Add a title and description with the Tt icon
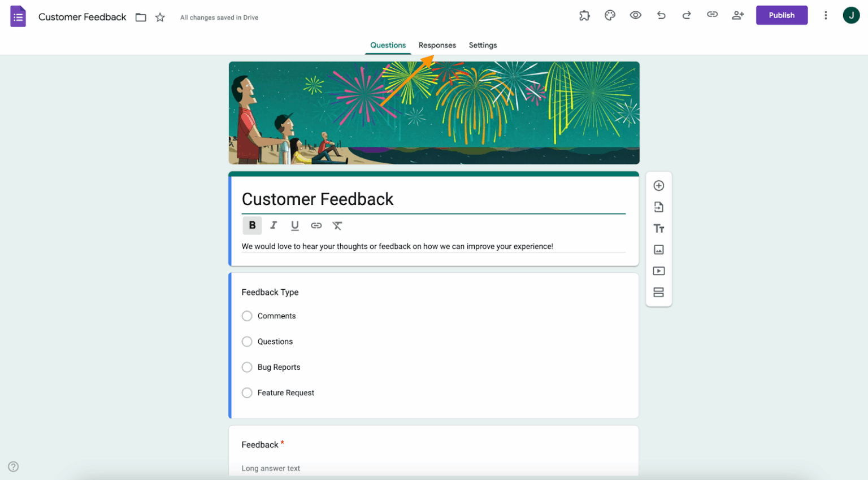 click(658, 228)
